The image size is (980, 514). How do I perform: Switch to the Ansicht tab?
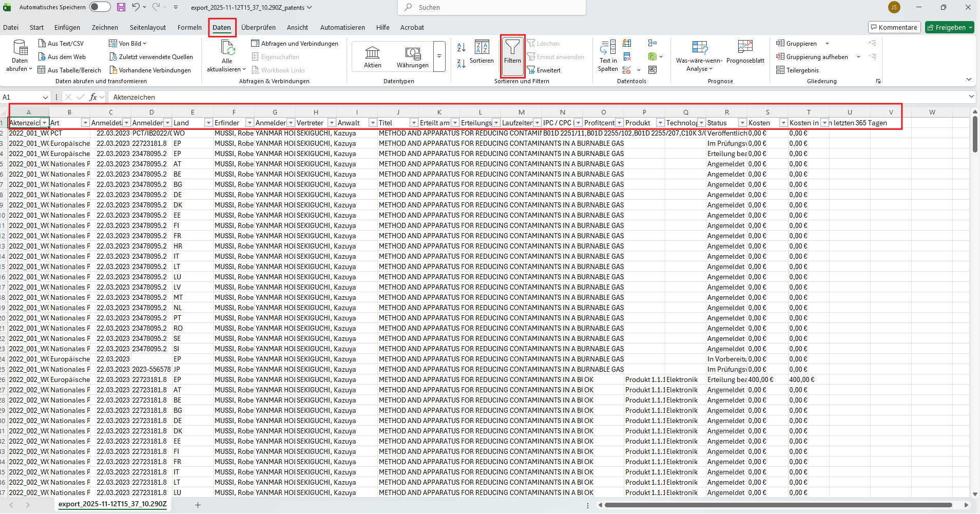click(298, 28)
